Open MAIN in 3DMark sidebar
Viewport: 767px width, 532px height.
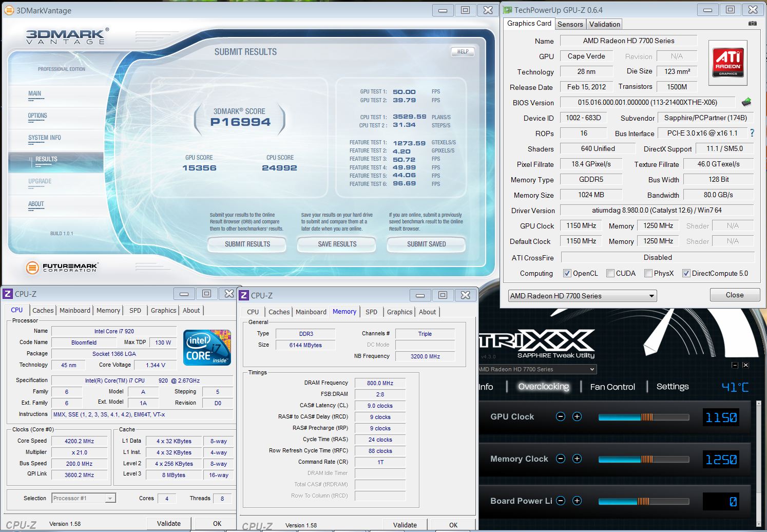point(34,93)
